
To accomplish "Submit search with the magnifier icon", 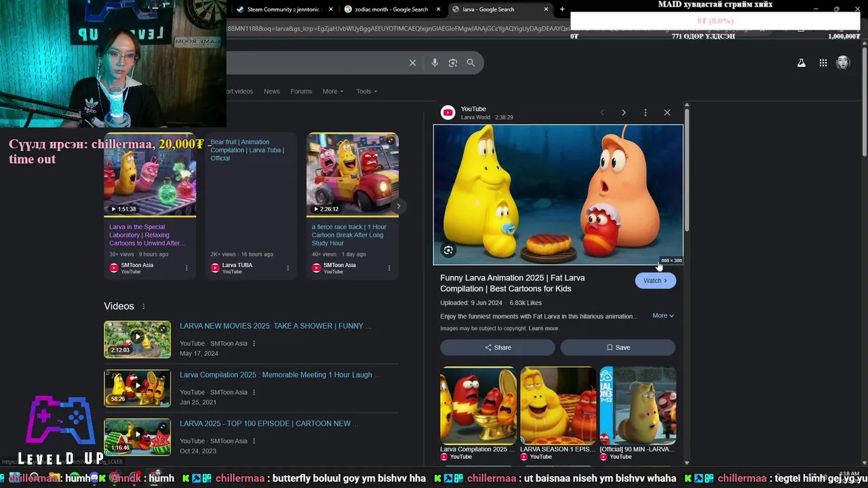I will (x=471, y=62).
